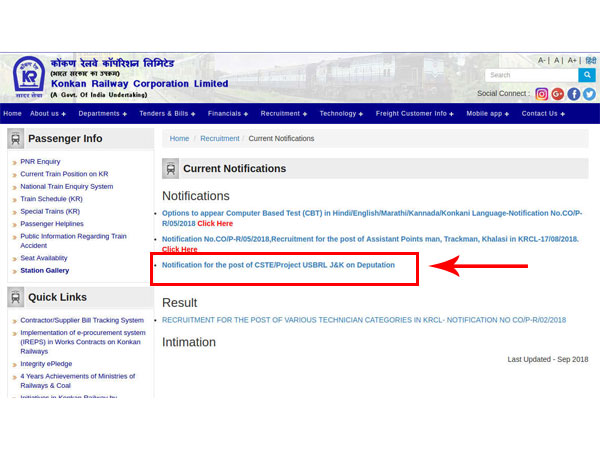Click the blue search magnifier button

tap(587, 75)
